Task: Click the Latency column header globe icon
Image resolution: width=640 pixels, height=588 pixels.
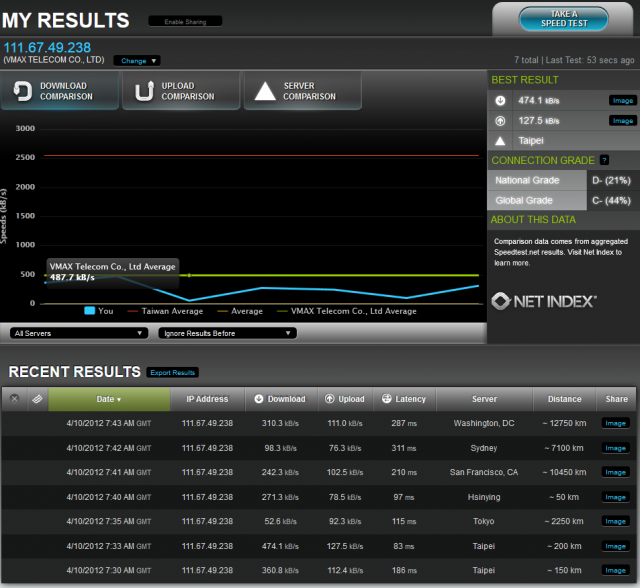Action: [x=387, y=399]
